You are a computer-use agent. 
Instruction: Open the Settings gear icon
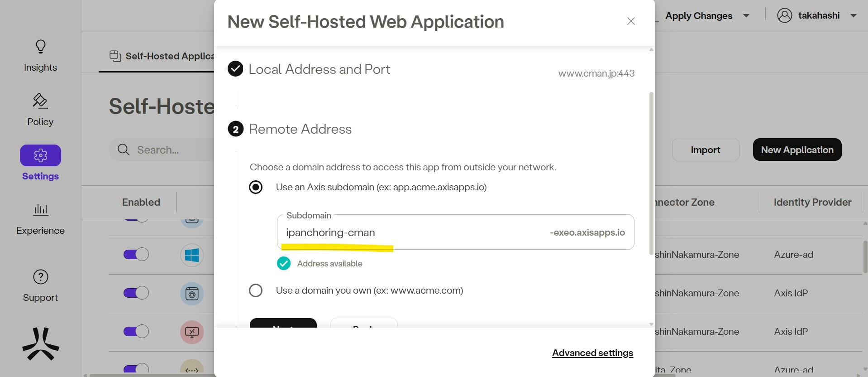pos(41,155)
